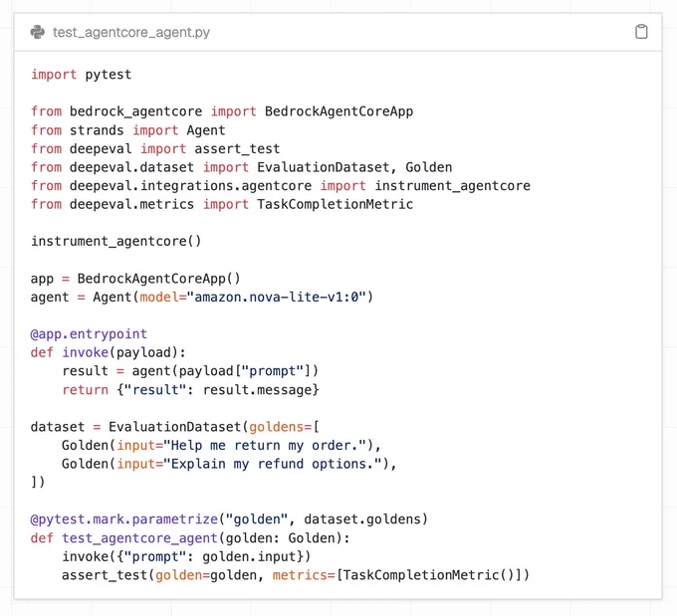Screen dimensions: 677x616
Task: Click the Python logo icon
Action: [38, 32]
